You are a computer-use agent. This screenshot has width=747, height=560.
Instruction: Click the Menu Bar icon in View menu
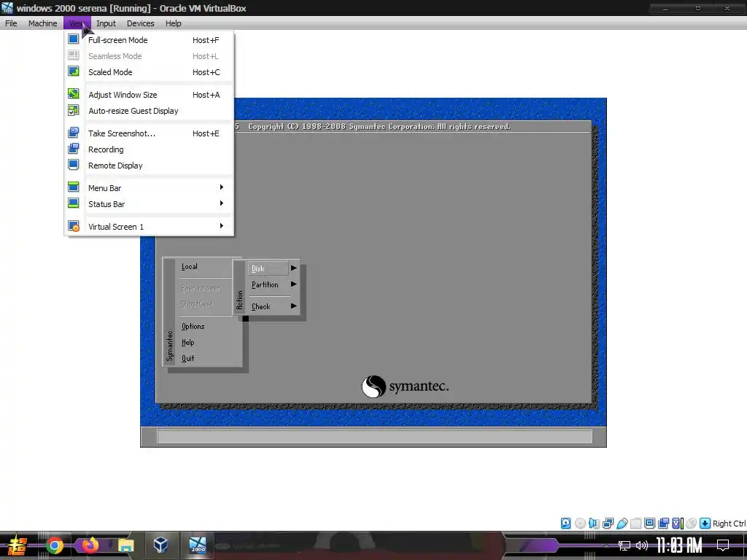(74, 187)
